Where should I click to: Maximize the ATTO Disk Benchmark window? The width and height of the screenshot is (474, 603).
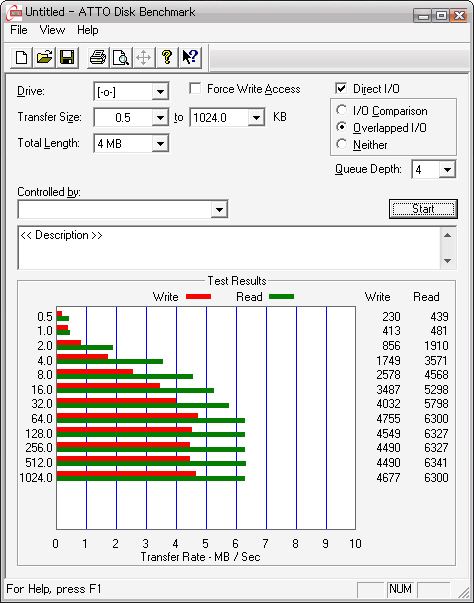[x=441, y=15]
